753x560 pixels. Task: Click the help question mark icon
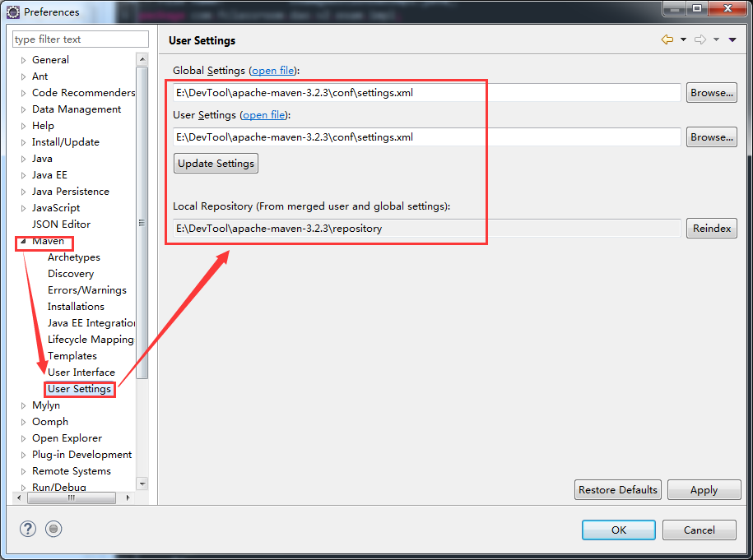pos(28,529)
